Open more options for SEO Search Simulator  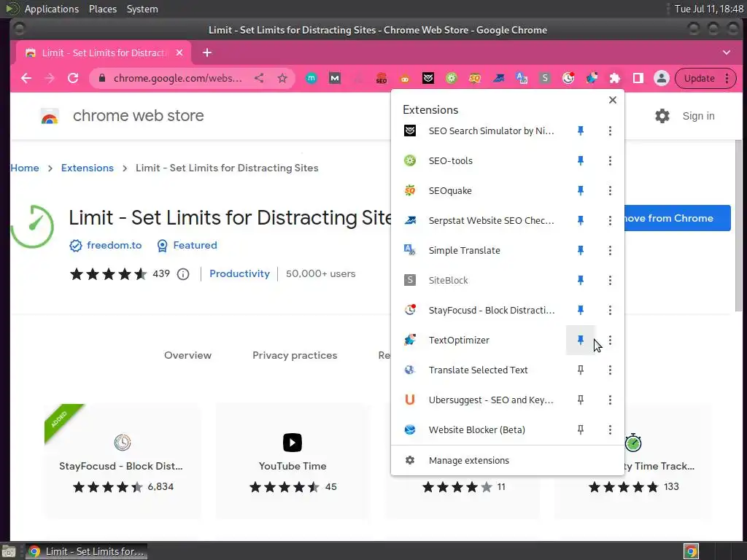[610, 131]
